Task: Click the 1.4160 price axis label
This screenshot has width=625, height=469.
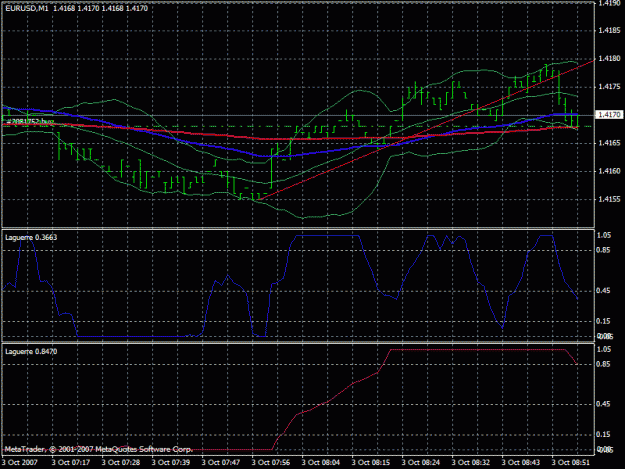Action: click(x=609, y=171)
